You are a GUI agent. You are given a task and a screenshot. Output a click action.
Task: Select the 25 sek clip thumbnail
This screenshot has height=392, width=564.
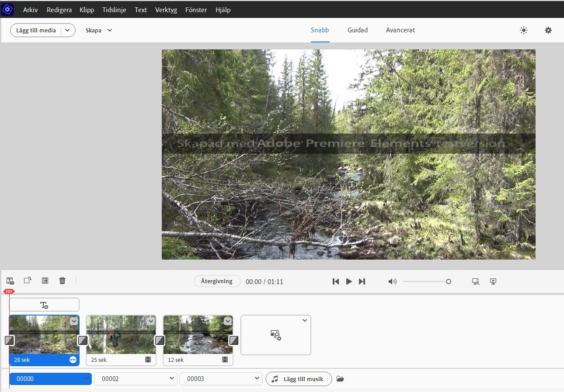[121, 335]
